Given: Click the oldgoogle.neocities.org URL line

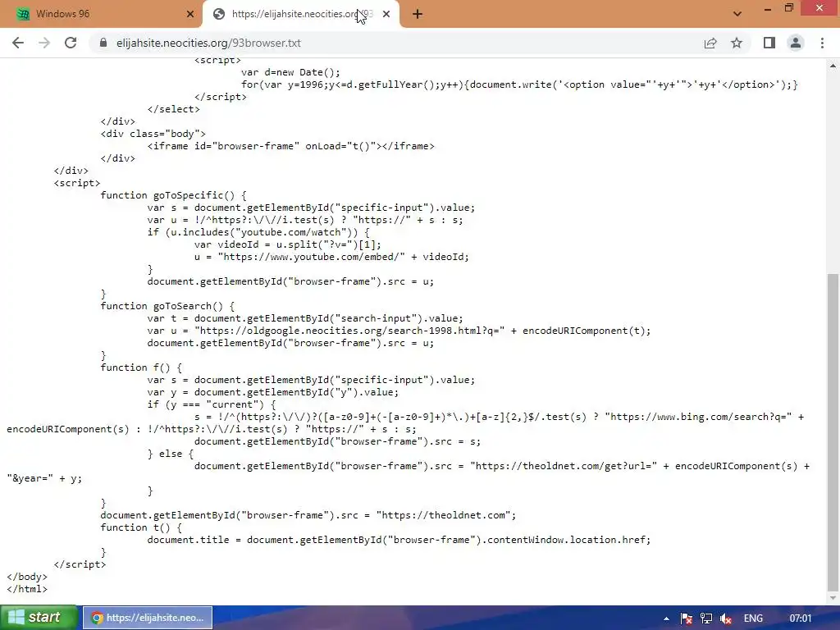Looking at the screenshot, I should click(399, 331).
